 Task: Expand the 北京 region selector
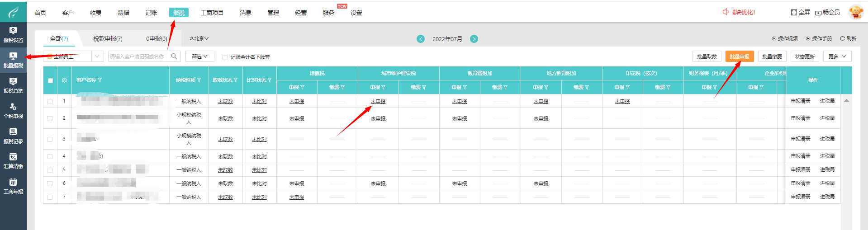tap(199, 39)
